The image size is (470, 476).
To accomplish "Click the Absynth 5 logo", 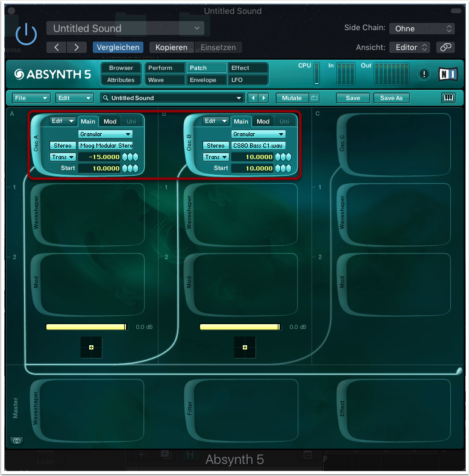I will coord(52,74).
